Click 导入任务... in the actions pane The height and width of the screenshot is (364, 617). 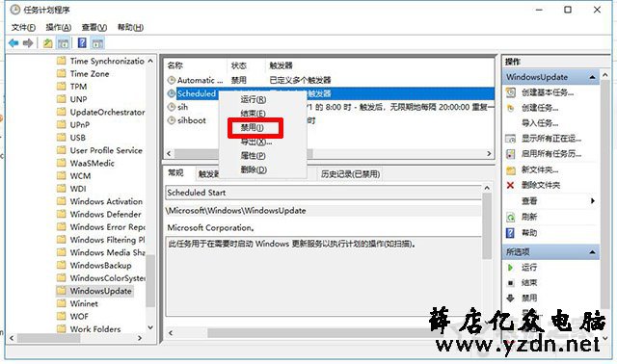[540, 123]
